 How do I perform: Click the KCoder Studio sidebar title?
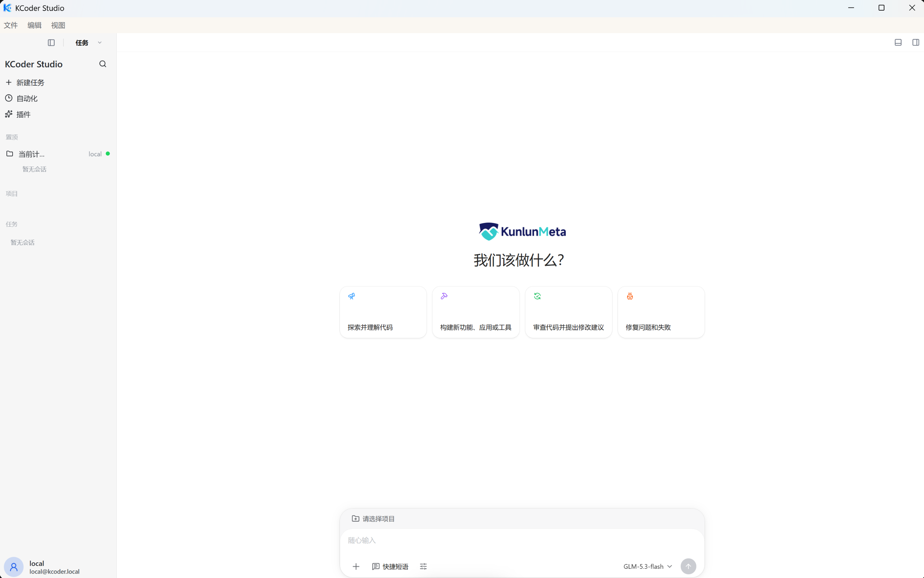tap(34, 64)
